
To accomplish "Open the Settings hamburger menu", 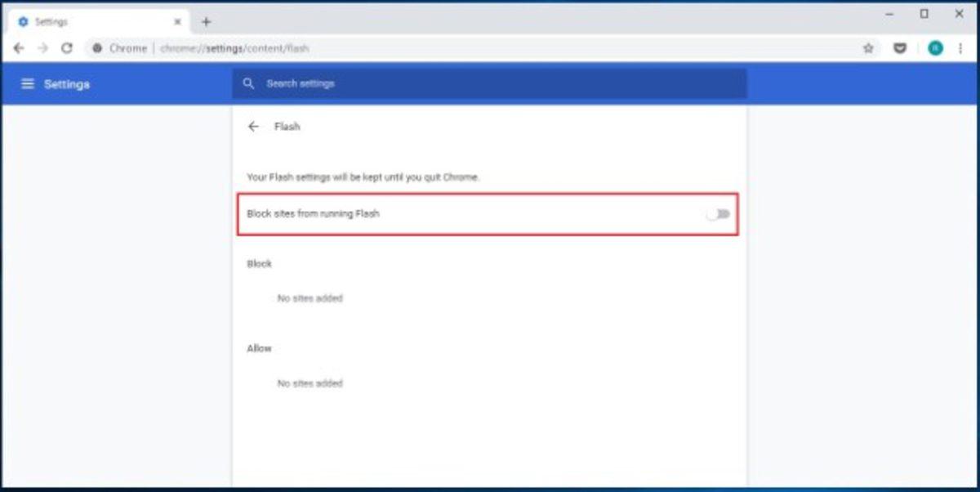I will tap(28, 83).
